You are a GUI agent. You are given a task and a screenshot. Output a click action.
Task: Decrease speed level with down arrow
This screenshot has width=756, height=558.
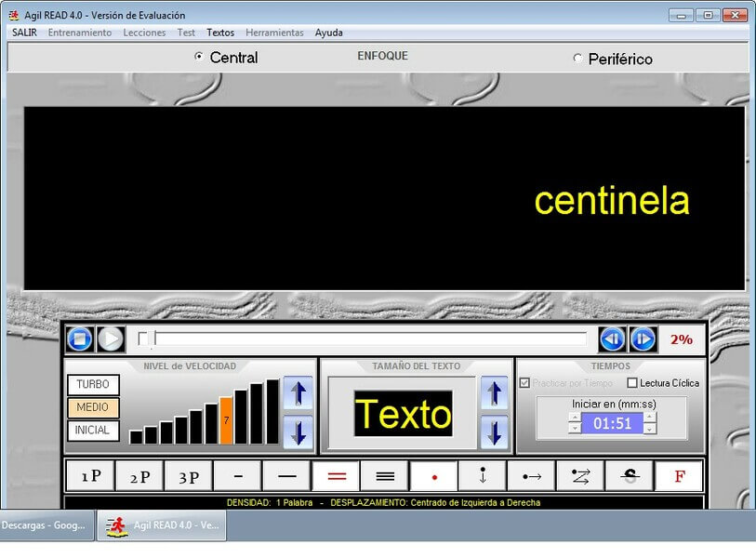click(x=298, y=432)
